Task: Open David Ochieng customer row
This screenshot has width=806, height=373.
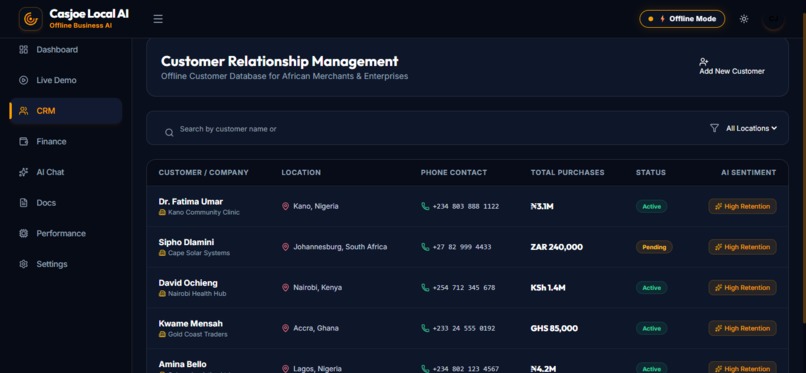Action: pos(467,287)
